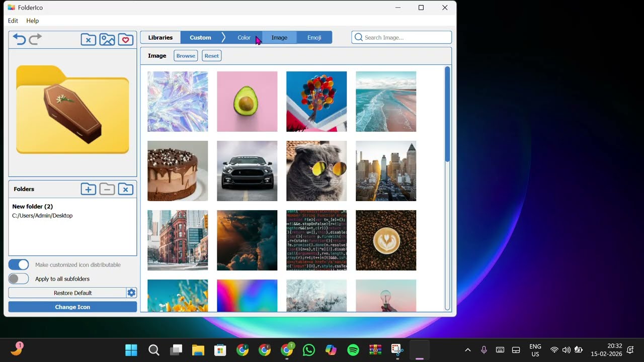Click the search magnifier icon

coord(359,37)
